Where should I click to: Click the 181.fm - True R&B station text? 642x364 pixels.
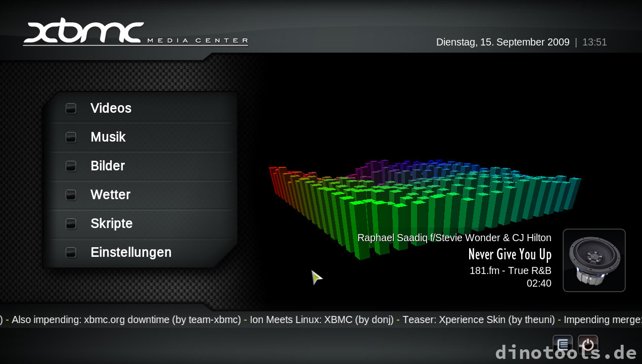click(x=511, y=270)
